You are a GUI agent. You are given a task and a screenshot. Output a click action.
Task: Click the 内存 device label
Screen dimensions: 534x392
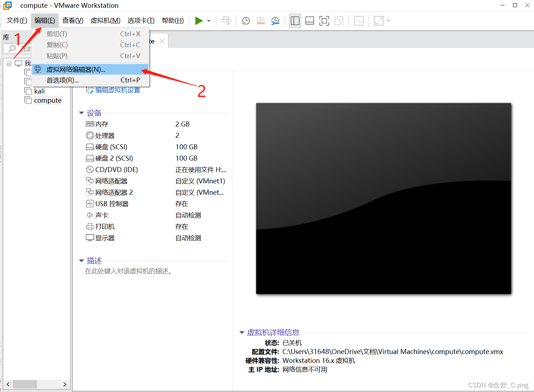point(102,124)
